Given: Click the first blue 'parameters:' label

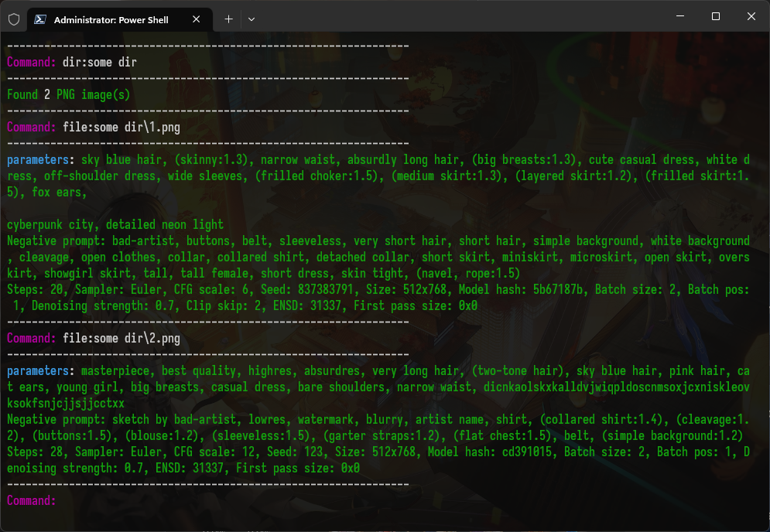Looking at the screenshot, I should [41, 160].
